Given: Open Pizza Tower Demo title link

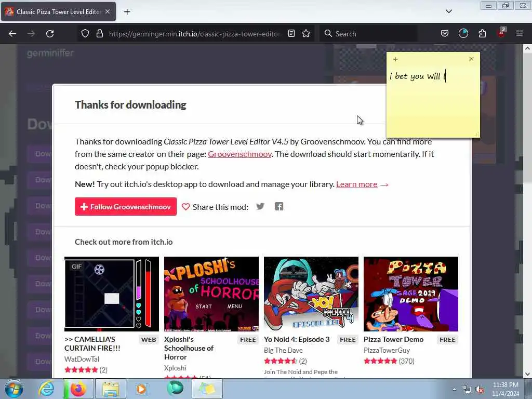Looking at the screenshot, I should (x=394, y=339).
